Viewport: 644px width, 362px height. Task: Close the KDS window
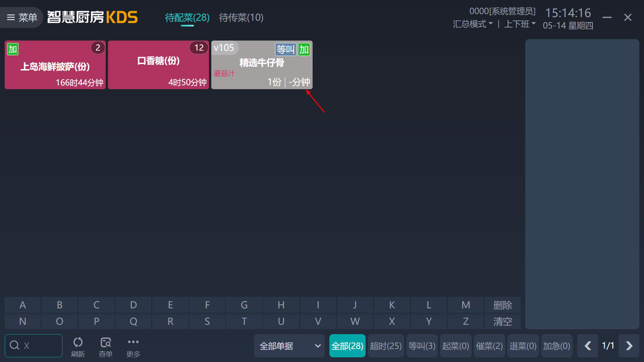(628, 17)
